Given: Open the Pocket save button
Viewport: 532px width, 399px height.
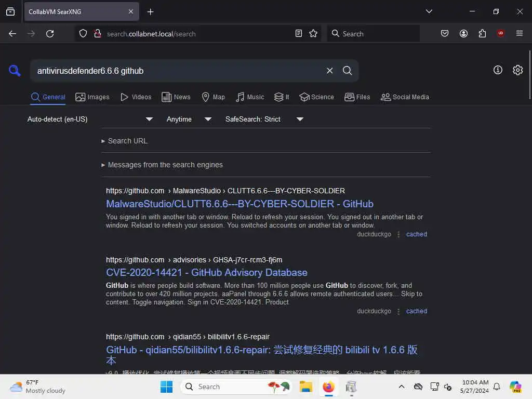Looking at the screenshot, I should [445, 34].
